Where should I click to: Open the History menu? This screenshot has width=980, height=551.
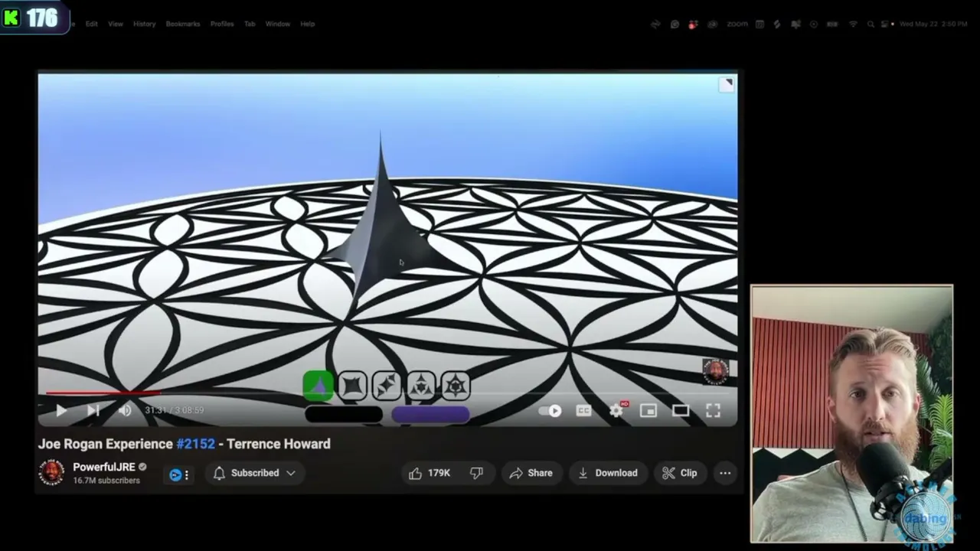click(x=144, y=24)
